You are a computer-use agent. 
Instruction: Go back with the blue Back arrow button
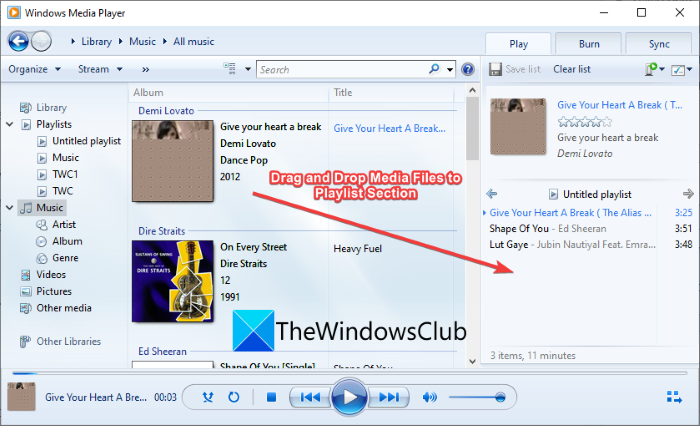[x=18, y=42]
